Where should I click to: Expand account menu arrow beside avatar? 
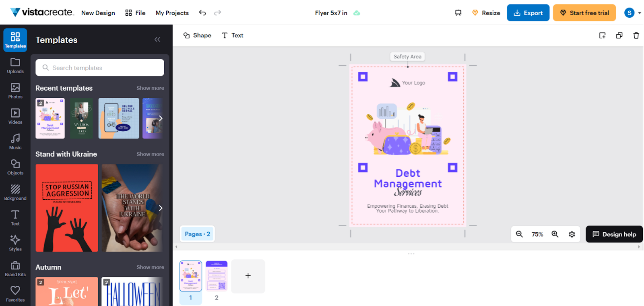[x=640, y=13]
